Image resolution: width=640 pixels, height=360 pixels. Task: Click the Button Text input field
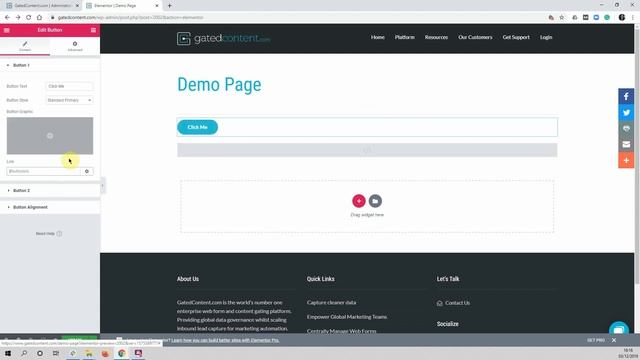tap(69, 86)
